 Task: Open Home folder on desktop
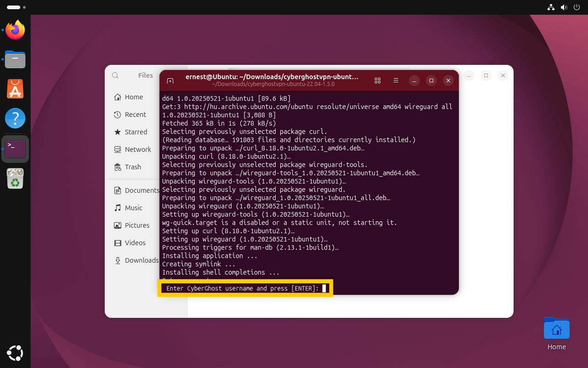556,334
